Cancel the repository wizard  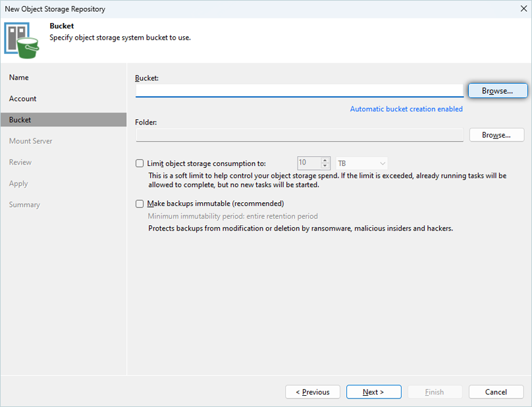[496, 392]
